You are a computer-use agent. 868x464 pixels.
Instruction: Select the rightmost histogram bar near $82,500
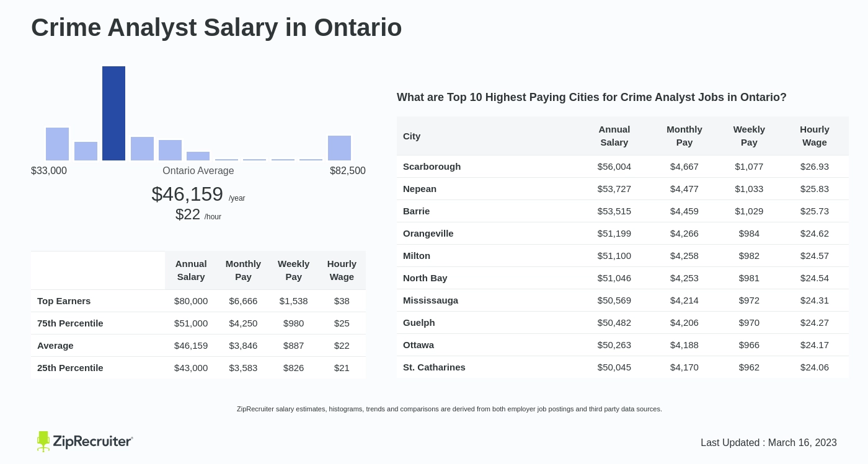click(x=339, y=148)
